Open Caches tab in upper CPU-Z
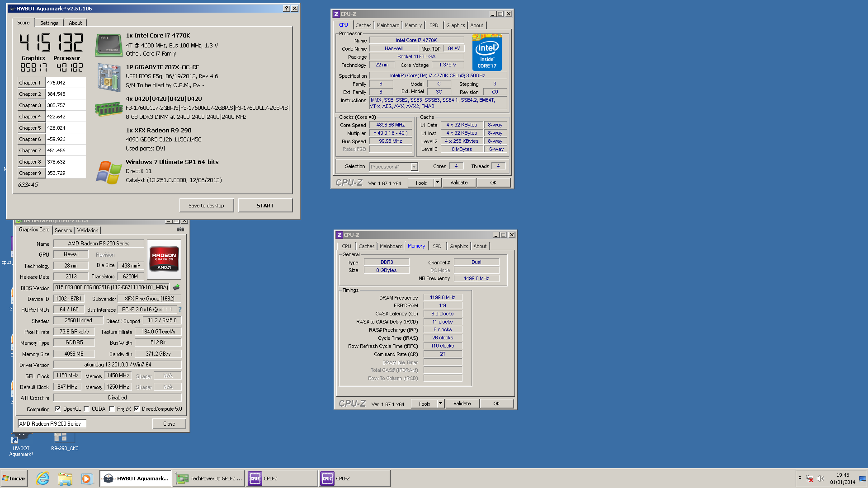 pyautogui.click(x=363, y=25)
